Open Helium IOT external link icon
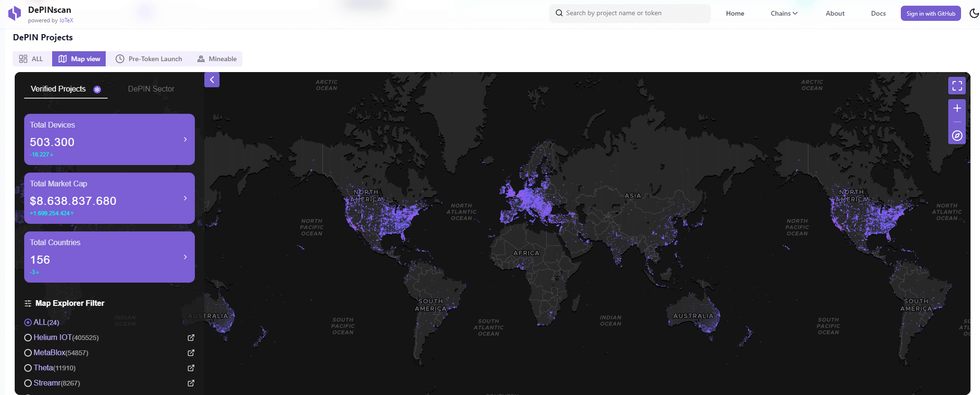This screenshot has height=395, width=980. [x=191, y=338]
